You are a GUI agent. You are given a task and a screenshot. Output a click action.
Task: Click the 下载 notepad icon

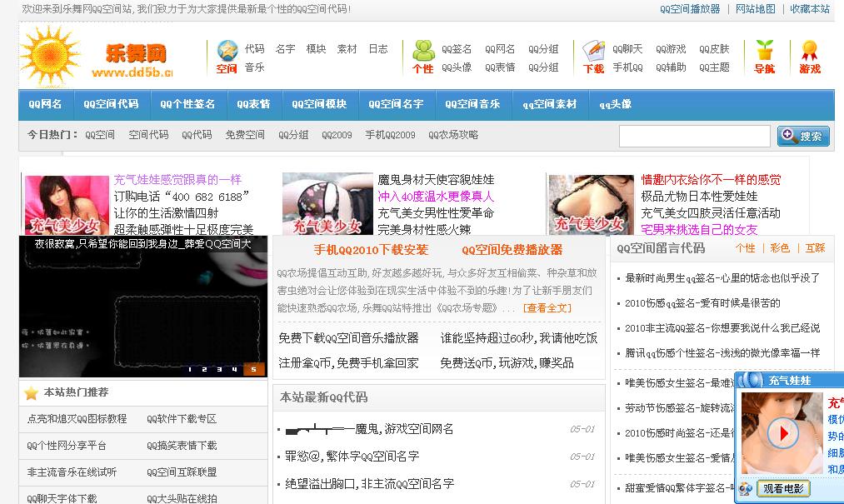pyautogui.click(x=593, y=51)
